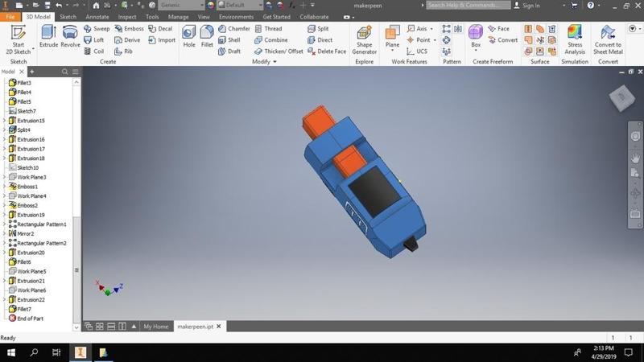This screenshot has width=644, height=362.
Task: Open the model browser search
Action: [x=64, y=72]
